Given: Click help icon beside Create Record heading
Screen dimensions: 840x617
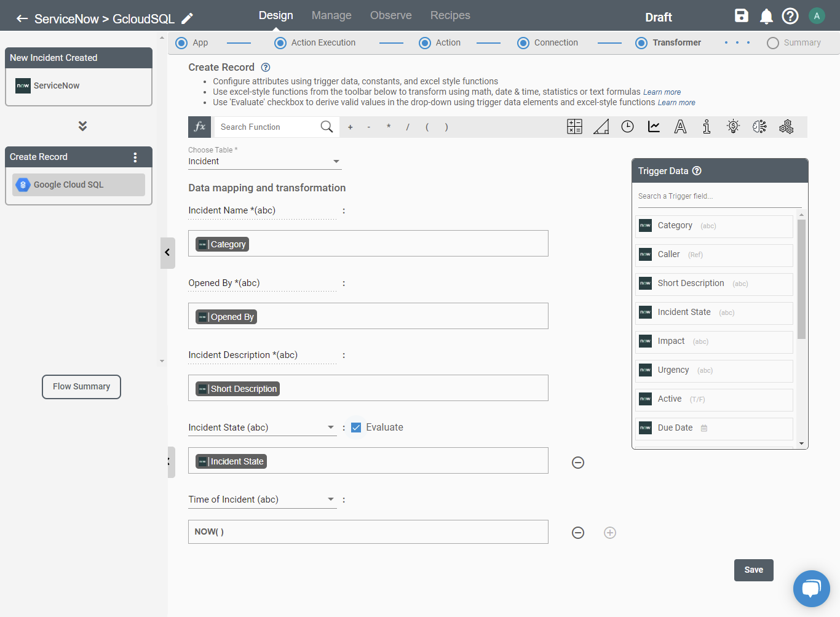Looking at the screenshot, I should (x=266, y=67).
